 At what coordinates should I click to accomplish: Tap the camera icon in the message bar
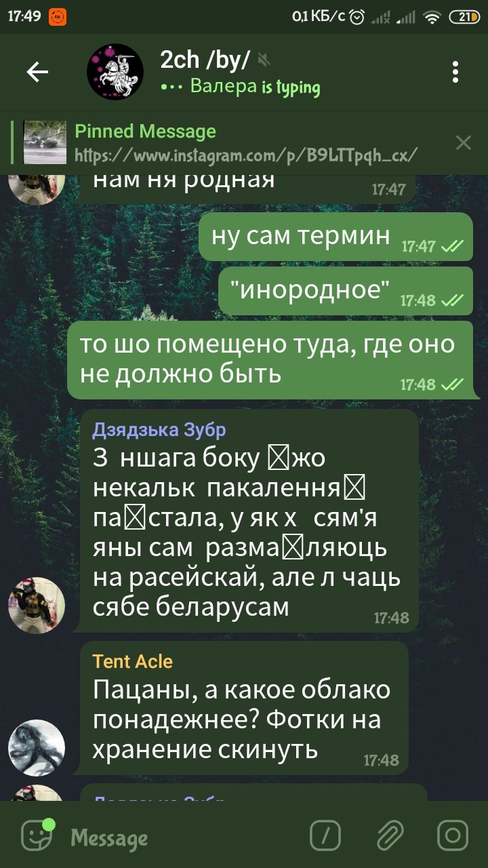pos(452,835)
